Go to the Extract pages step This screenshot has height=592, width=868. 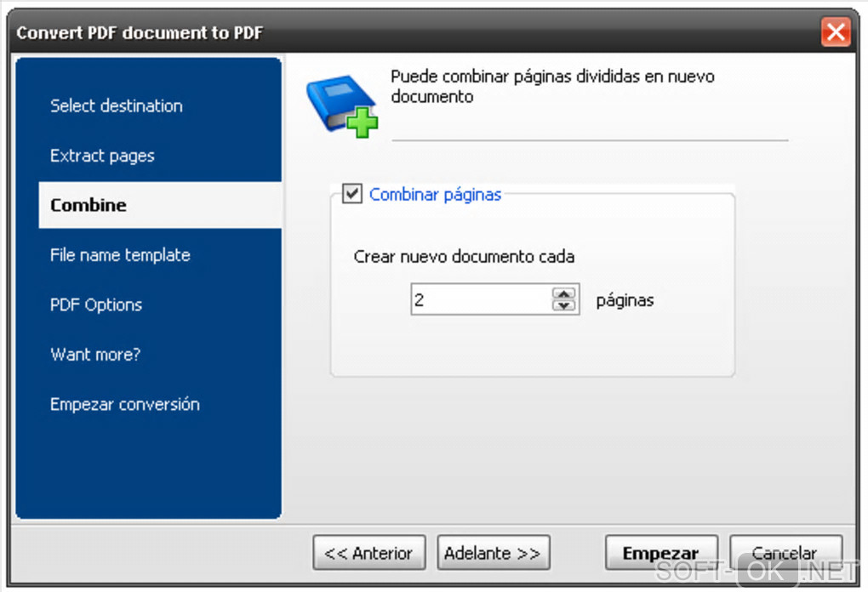click(x=102, y=156)
